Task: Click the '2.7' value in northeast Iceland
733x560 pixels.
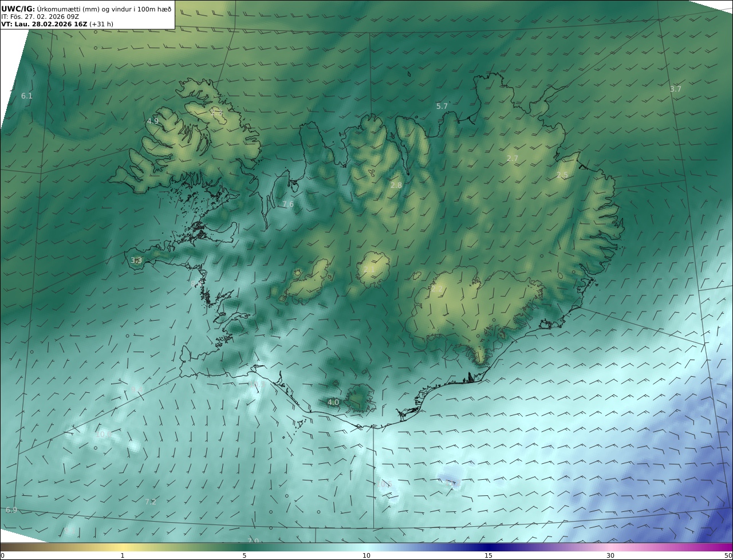Action: coord(513,159)
